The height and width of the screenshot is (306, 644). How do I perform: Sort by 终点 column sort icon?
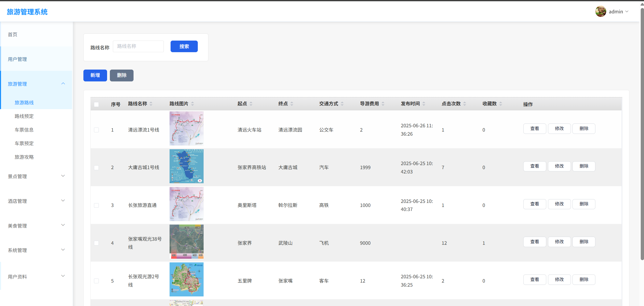(x=292, y=104)
